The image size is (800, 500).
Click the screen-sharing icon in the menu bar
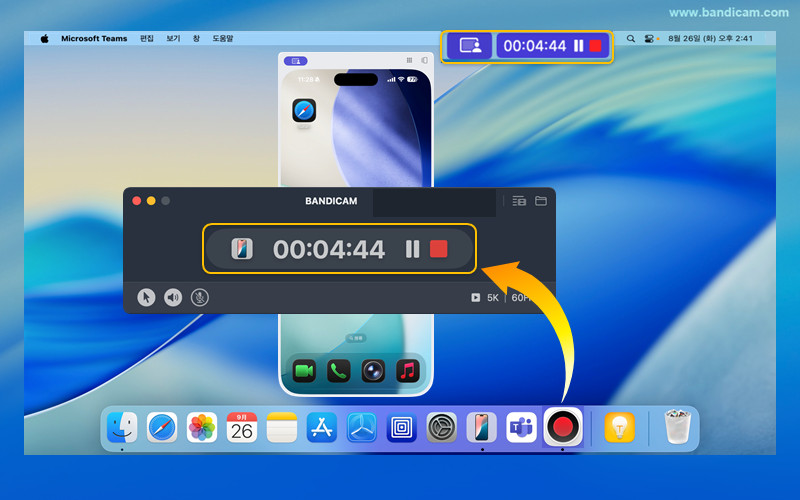click(x=469, y=45)
